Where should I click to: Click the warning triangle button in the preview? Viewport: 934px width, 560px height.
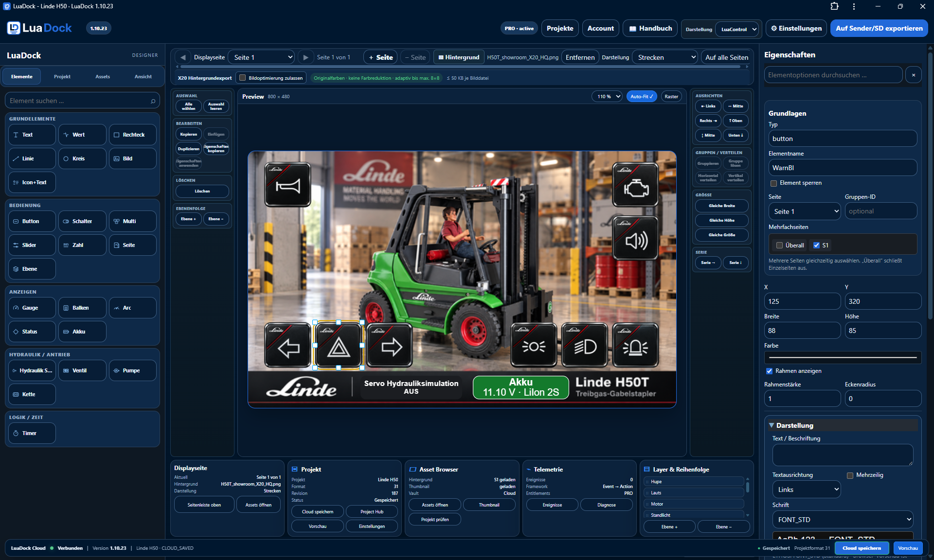[x=339, y=345]
